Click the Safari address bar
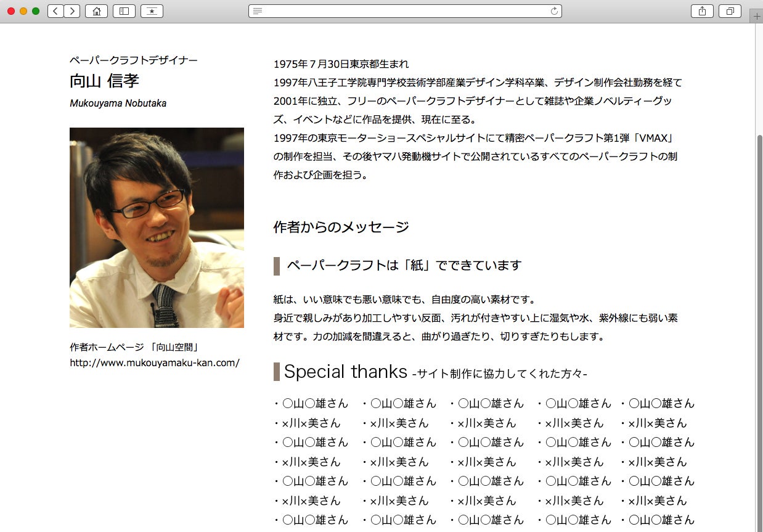The image size is (763, 532). click(x=405, y=11)
